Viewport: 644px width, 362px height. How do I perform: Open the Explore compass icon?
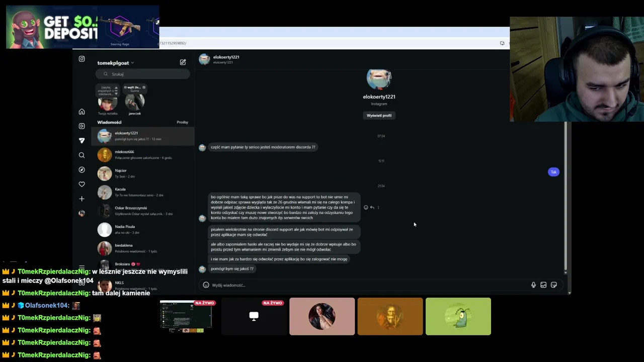pos(82,170)
